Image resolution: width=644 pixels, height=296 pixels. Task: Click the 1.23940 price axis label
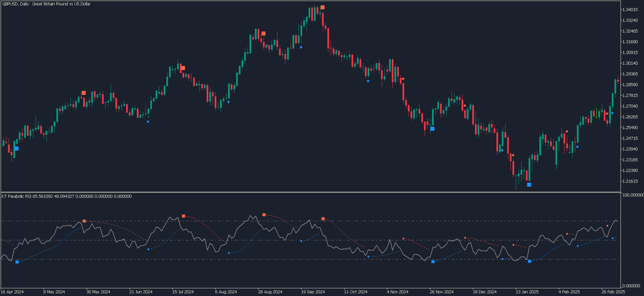[x=630, y=149]
